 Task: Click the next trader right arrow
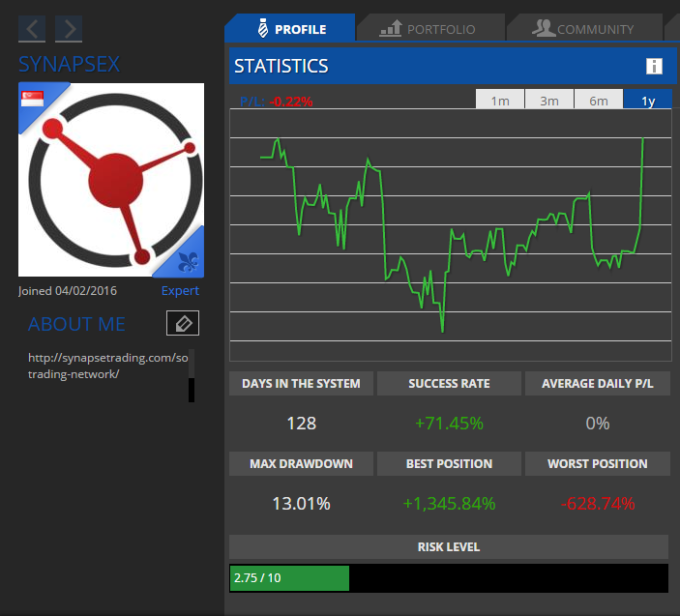pyautogui.click(x=69, y=29)
